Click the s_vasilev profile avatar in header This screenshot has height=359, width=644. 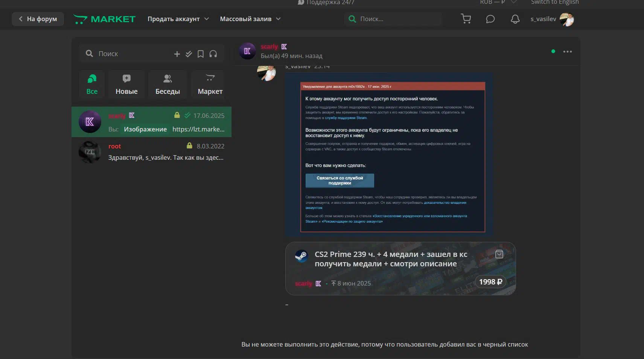click(566, 19)
